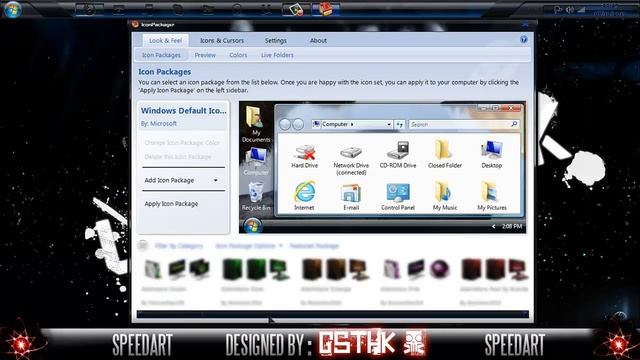Click the preview window's forward arrow

pyautogui.click(x=298, y=124)
